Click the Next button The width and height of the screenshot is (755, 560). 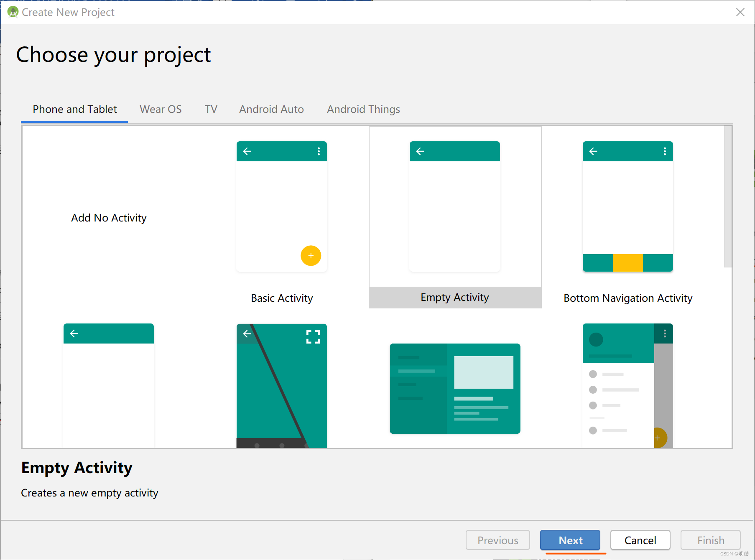pos(570,540)
